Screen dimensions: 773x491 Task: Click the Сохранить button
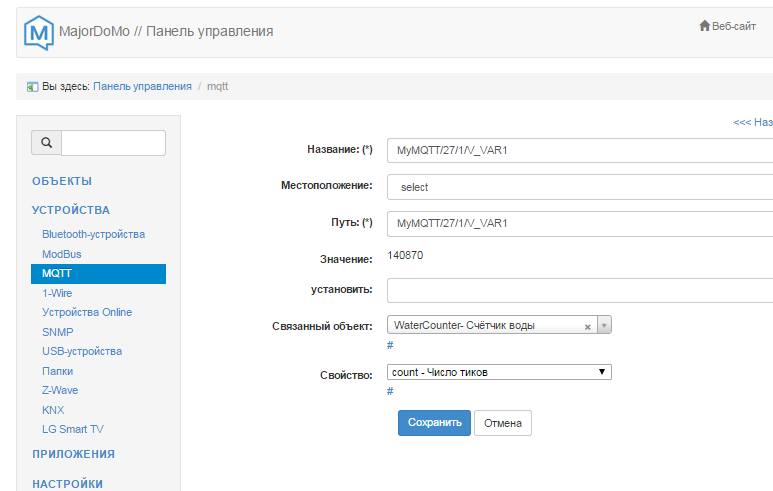[x=434, y=423]
